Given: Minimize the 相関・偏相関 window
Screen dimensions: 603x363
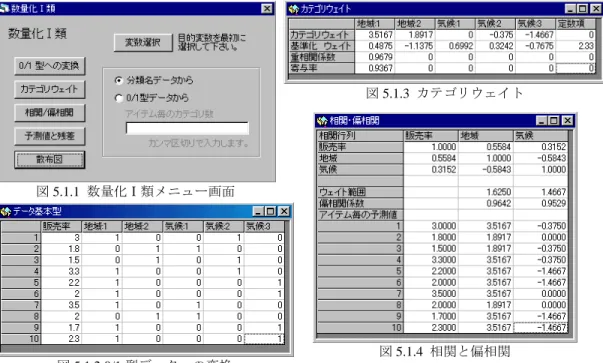Looking at the screenshot, I should (x=542, y=121).
